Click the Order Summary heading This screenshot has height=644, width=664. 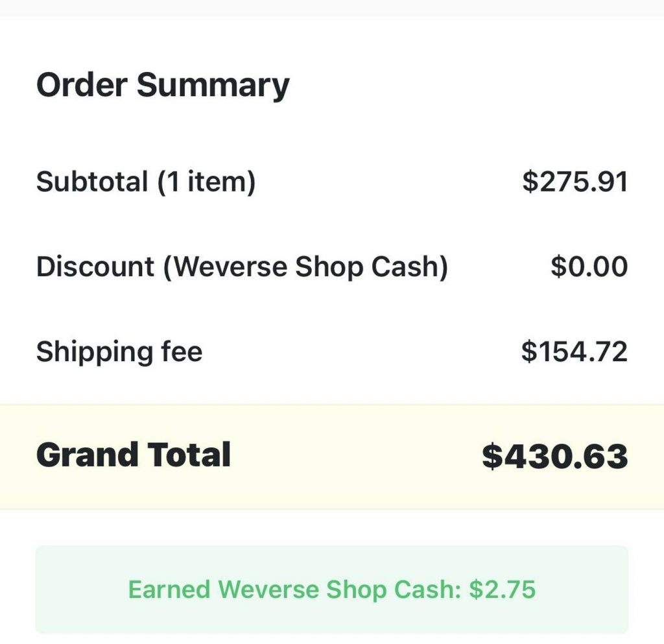163,86
